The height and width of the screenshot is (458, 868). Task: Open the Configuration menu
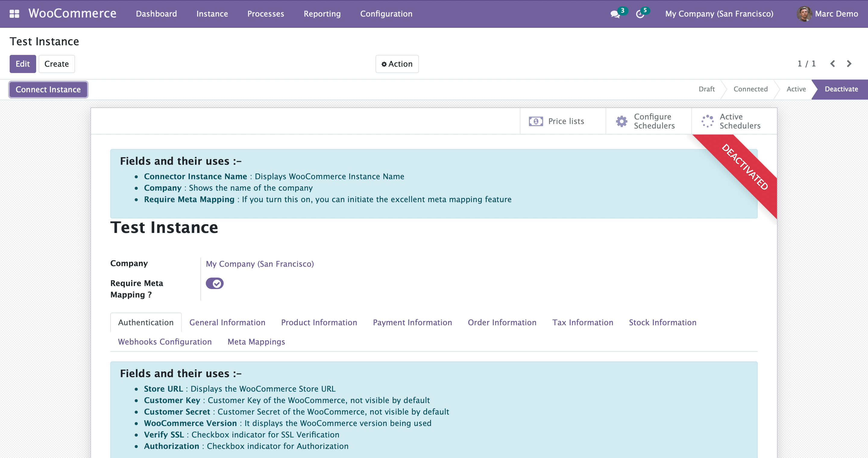coord(386,14)
